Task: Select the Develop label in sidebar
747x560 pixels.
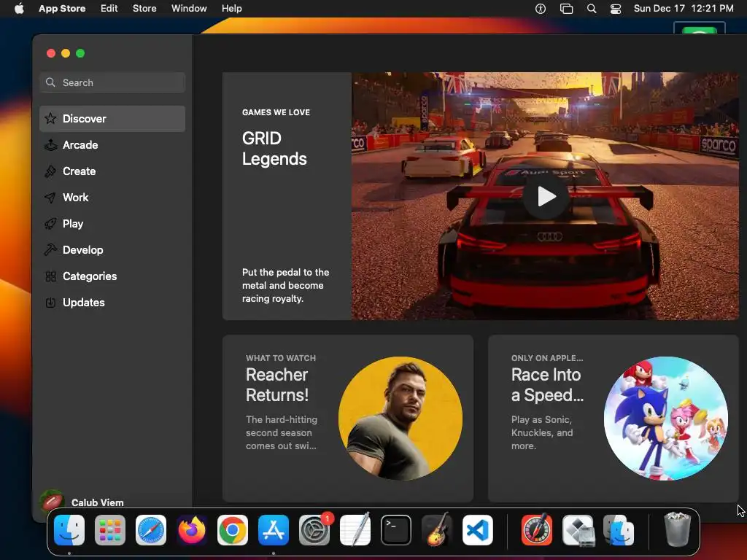Action: coord(83,249)
